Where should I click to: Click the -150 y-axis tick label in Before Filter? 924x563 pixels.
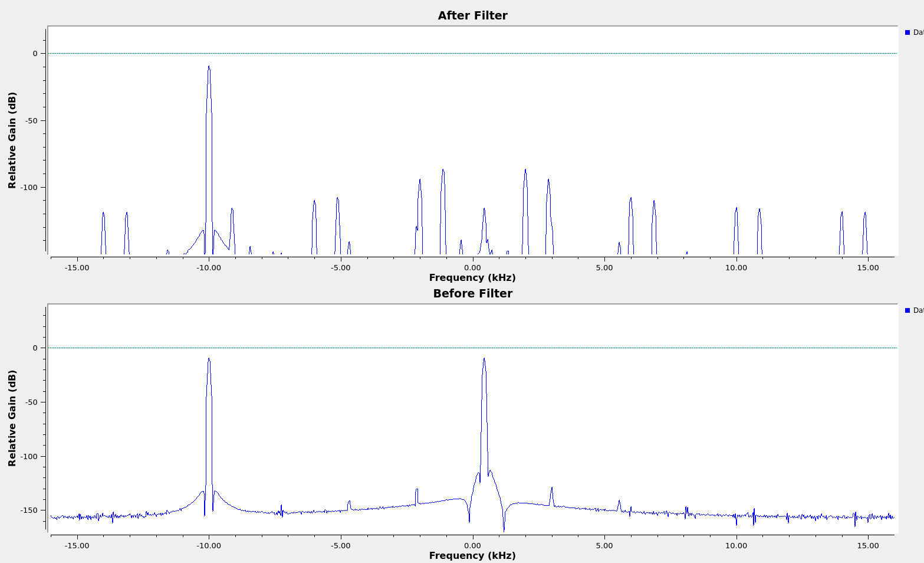(x=29, y=510)
